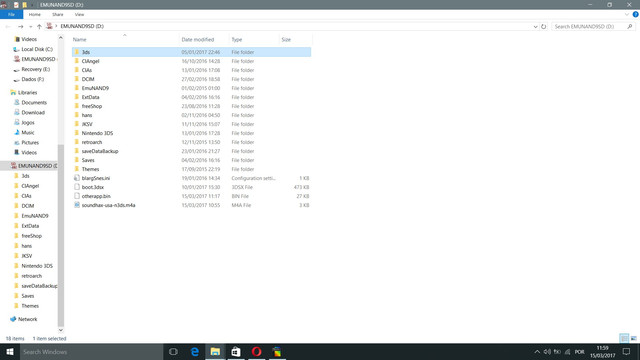The height and width of the screenshot is (360, 640).
Task: Select the saveDataBackup folder in the file list
Action: point(191,151)
